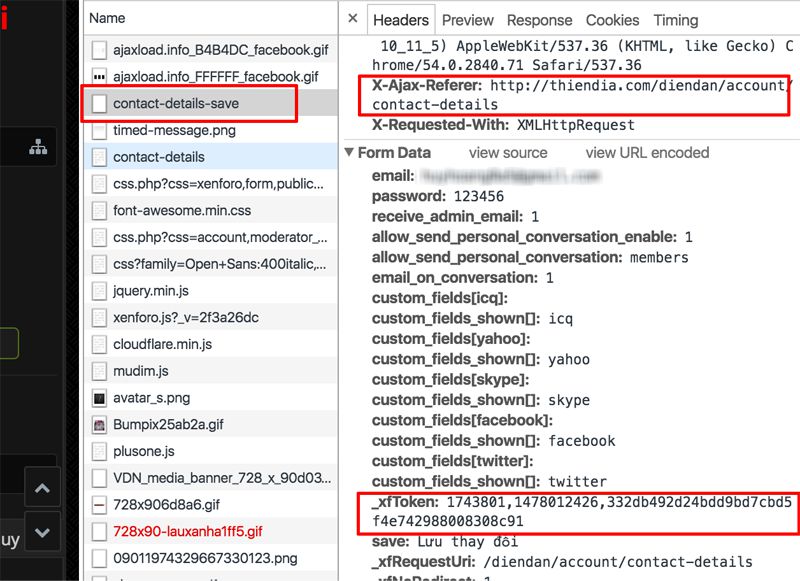Image resolution: width=800 pixels, height=581 pixels.
Task: Click the avatar_s.png thumbnail icon
Action: point(99,397)
